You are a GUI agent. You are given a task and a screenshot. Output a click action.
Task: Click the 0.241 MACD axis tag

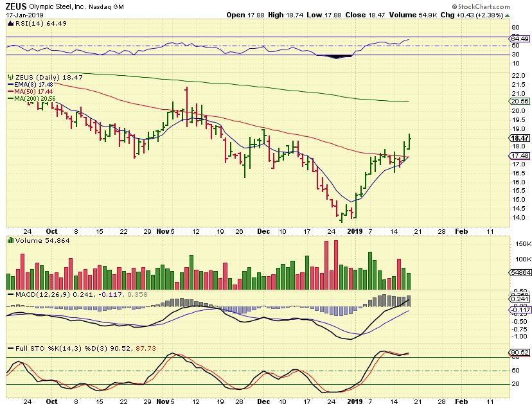[x=519, y=299]
